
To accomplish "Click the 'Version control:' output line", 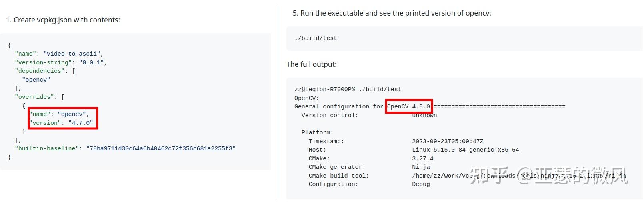I will pos(330,115).
